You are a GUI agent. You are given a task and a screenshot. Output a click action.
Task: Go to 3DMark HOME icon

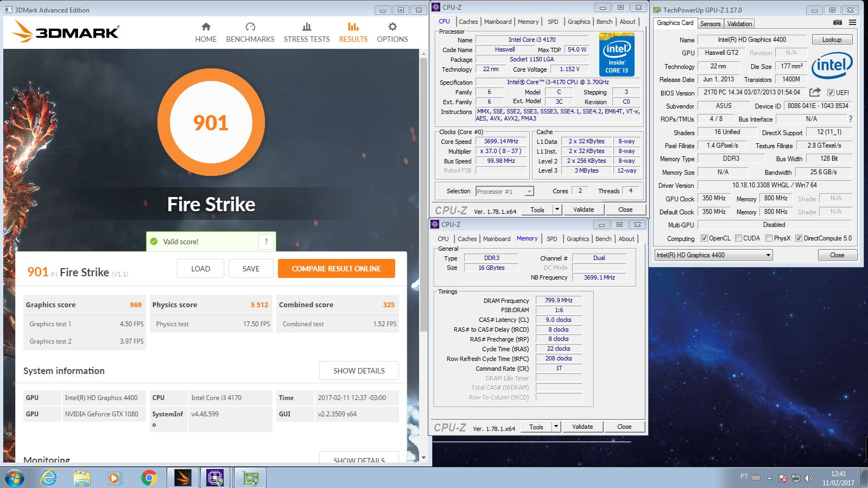pyautogui.click(x=206, y=27)
